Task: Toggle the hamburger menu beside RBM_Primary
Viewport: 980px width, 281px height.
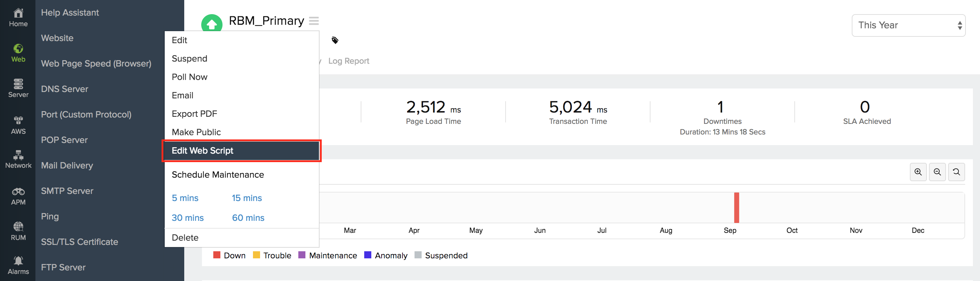Action: click(x=314, y=21)
